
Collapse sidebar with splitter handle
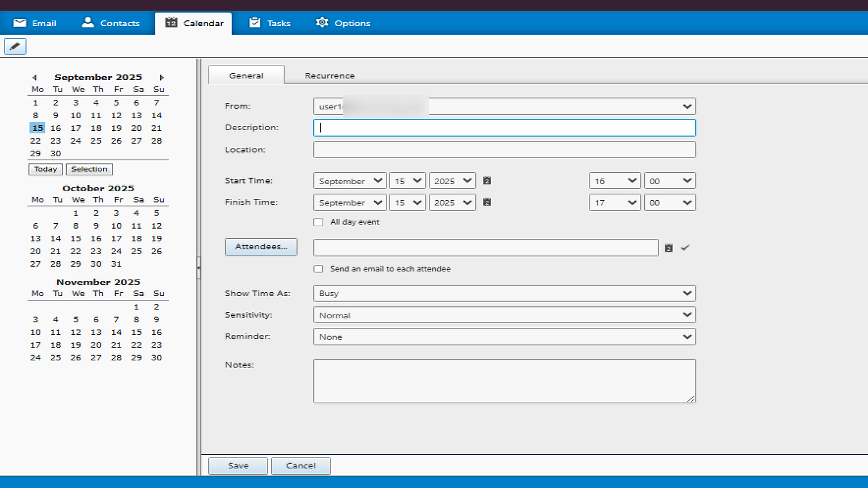point(198,268)
